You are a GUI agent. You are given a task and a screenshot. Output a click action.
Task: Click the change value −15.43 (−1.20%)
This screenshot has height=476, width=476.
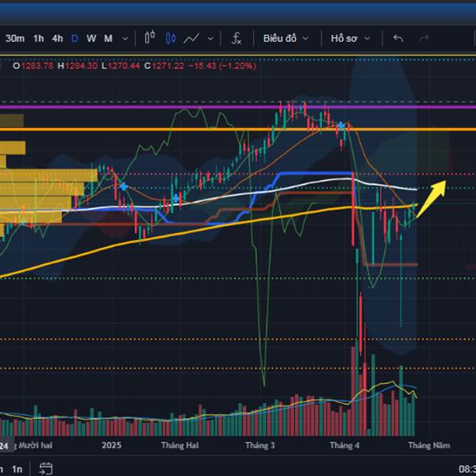coord(222,66)
